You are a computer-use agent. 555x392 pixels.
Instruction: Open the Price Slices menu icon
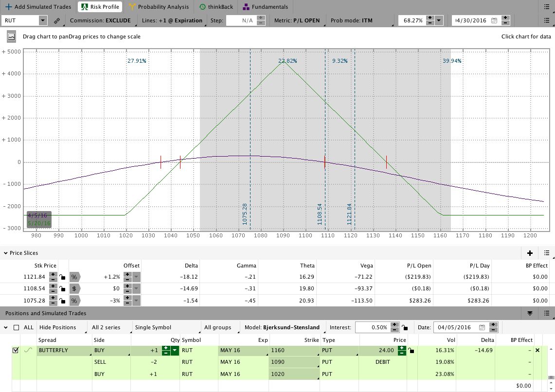pos(547,253)
